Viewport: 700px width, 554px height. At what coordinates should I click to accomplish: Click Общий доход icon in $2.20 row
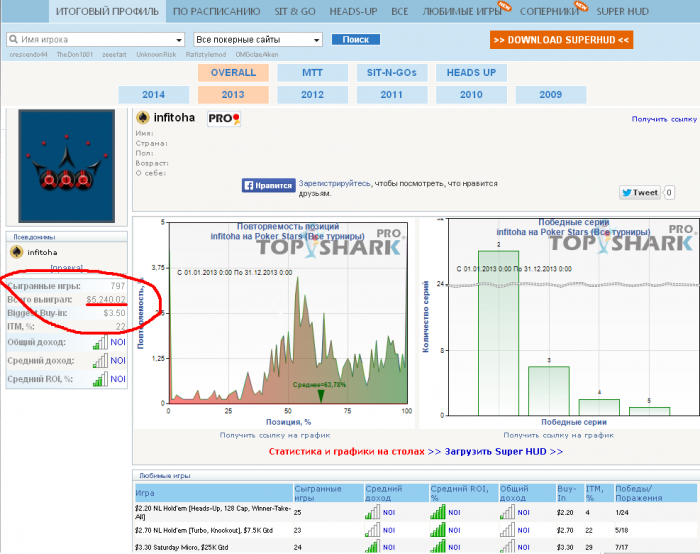pos(507,512)
